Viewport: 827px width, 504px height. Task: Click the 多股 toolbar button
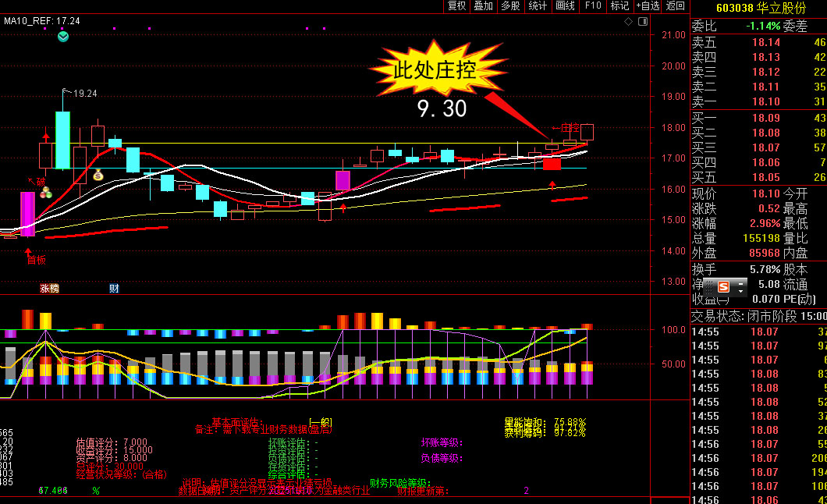510,6
